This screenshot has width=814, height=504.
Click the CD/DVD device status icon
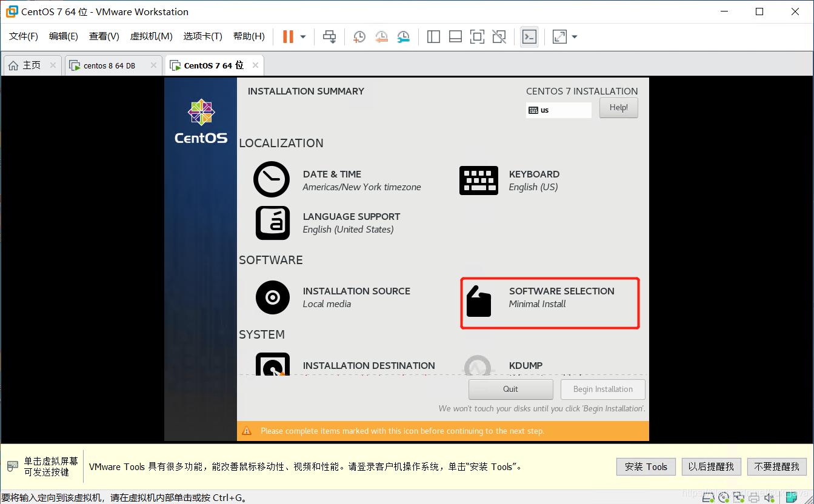724,497
